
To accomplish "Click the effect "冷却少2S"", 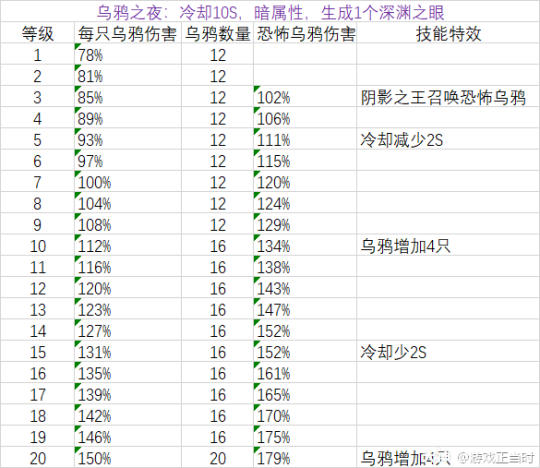I will [x=448, y=352].
